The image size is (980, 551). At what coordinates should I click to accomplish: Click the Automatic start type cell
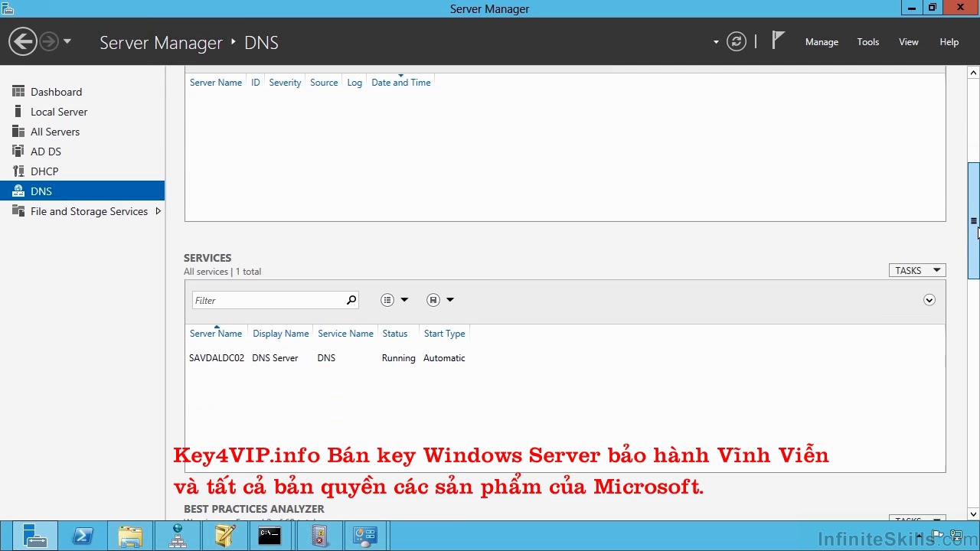[444, 358]
